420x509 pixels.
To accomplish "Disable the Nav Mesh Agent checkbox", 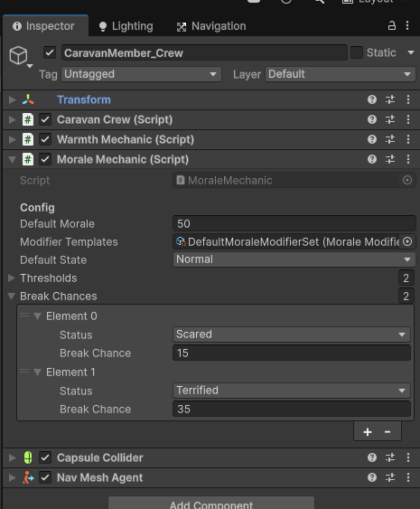I will 45,477.
